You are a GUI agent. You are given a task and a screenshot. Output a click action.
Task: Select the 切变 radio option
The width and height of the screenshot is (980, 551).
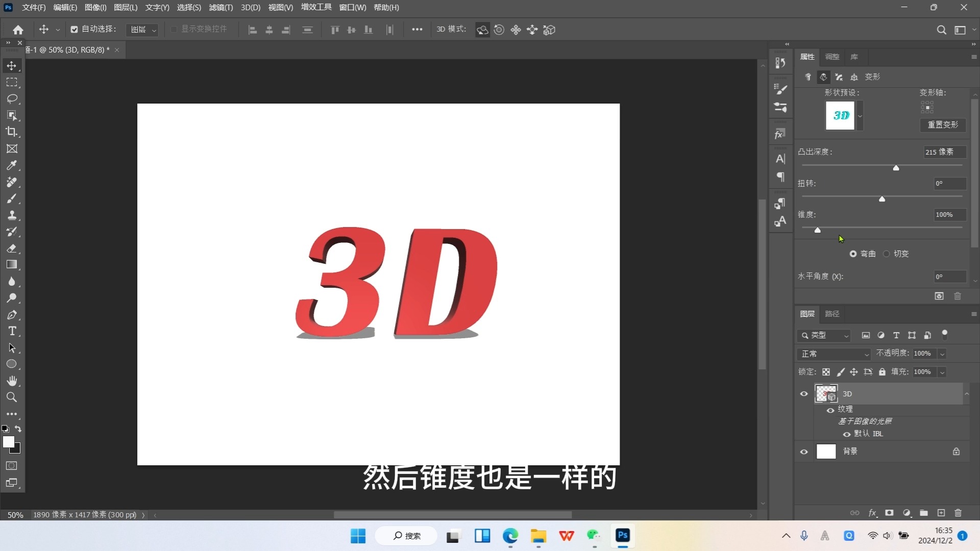tap(887, 254)
